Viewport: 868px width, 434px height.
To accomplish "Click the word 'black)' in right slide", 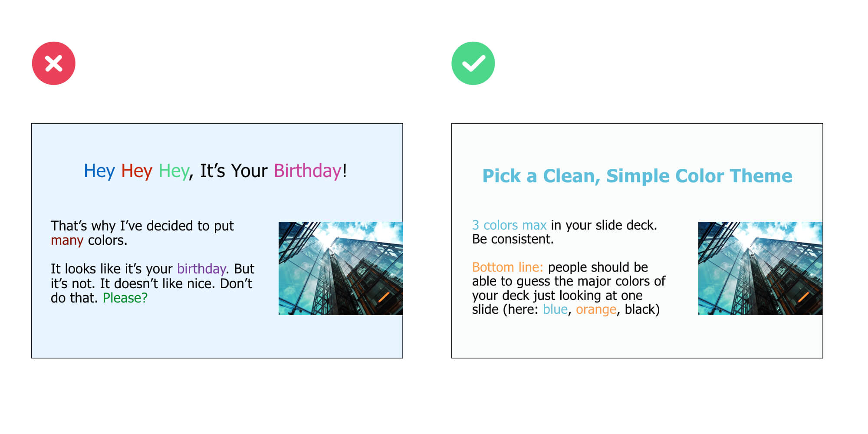I will [642, 309].
